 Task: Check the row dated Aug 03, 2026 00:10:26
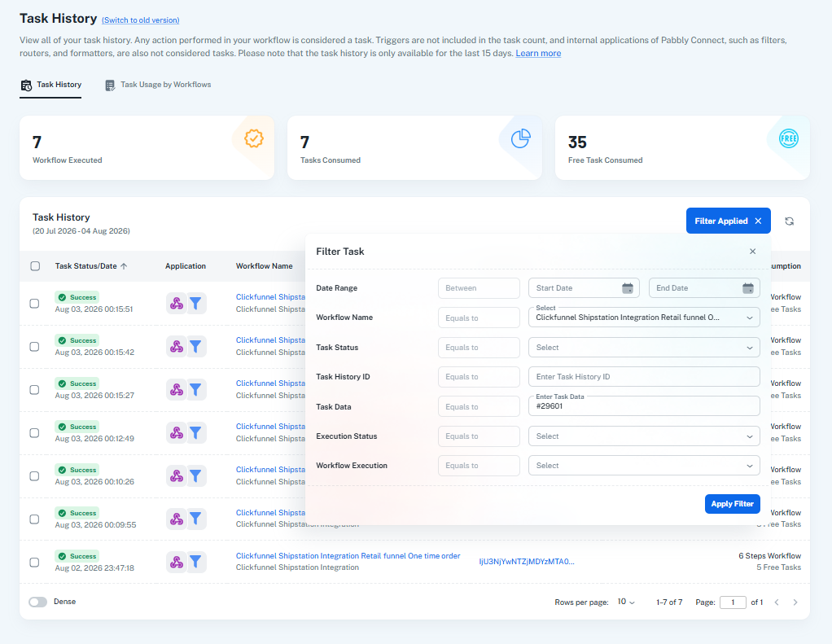coord(34,475)
